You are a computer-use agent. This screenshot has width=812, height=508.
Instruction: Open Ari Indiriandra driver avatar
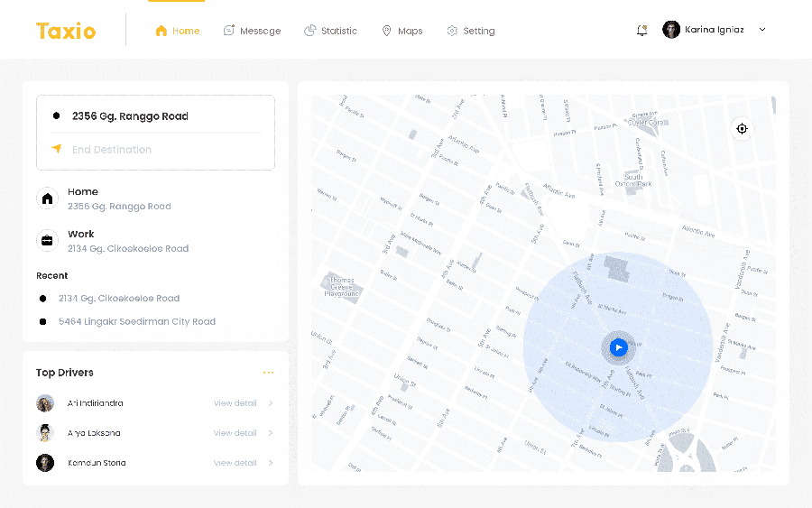coord(45,402)
